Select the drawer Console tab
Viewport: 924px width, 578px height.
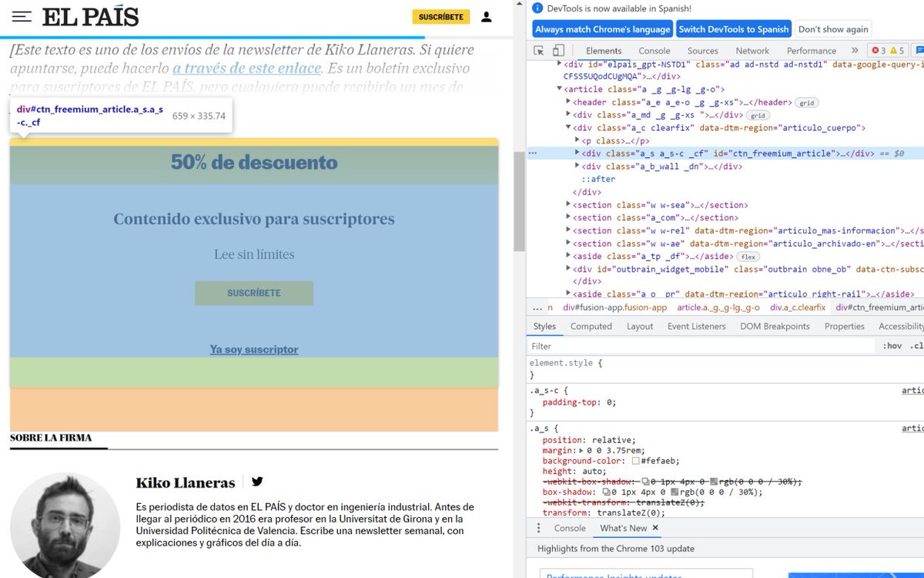coord(570,528)
